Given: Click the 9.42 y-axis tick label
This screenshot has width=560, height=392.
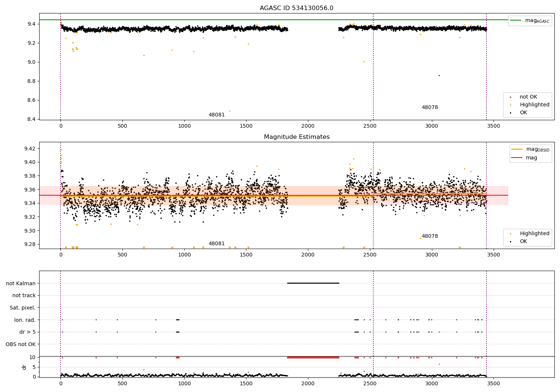Looking at the screenshot, I should [30, 149].
